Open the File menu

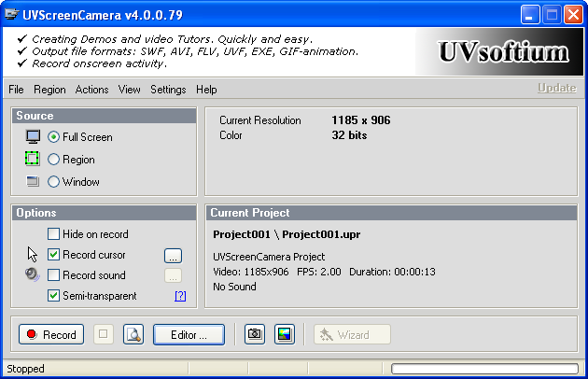point(16,90)
